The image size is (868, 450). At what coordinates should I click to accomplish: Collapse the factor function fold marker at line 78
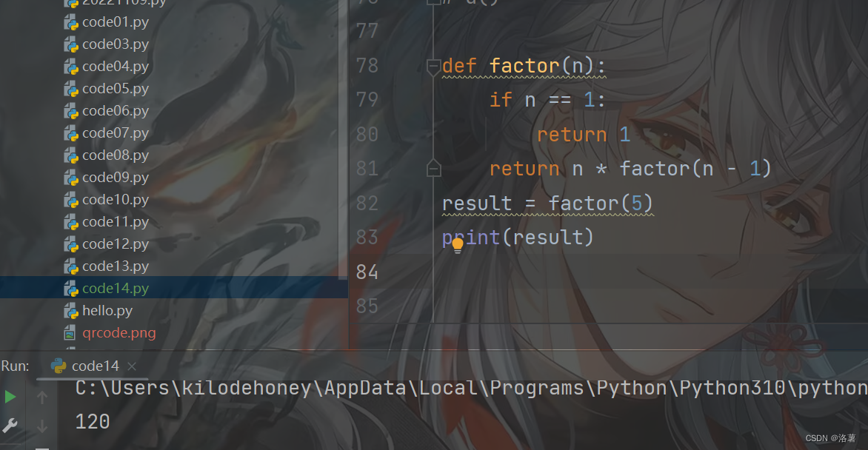433,67
